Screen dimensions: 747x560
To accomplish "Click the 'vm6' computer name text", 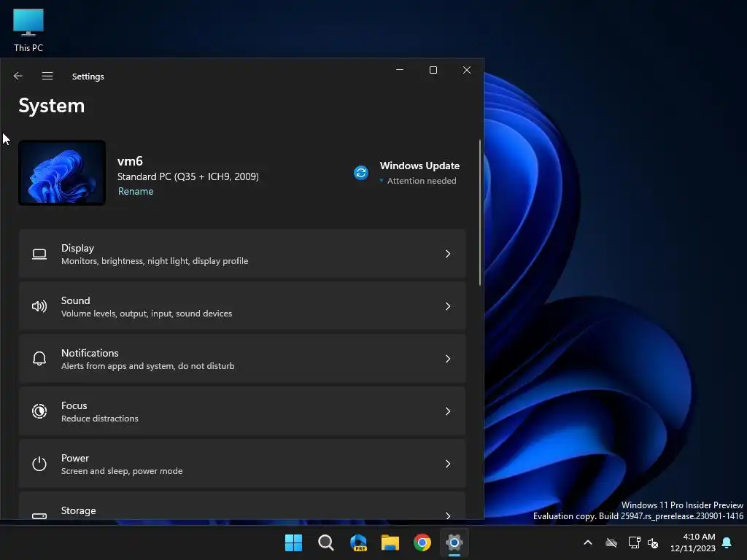I will click(130, 161).
